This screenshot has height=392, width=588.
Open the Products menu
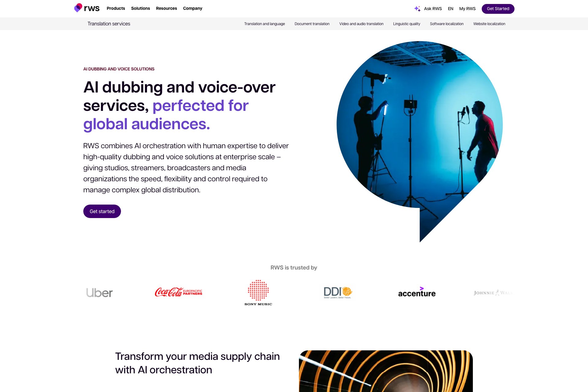116,8
